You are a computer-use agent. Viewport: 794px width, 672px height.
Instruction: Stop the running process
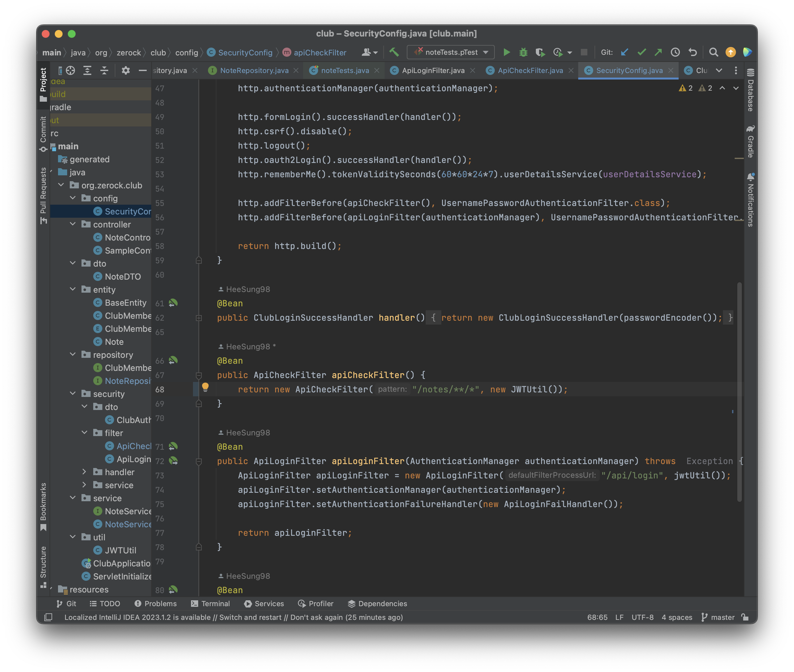pyautogui.click(x=584, y=52)
